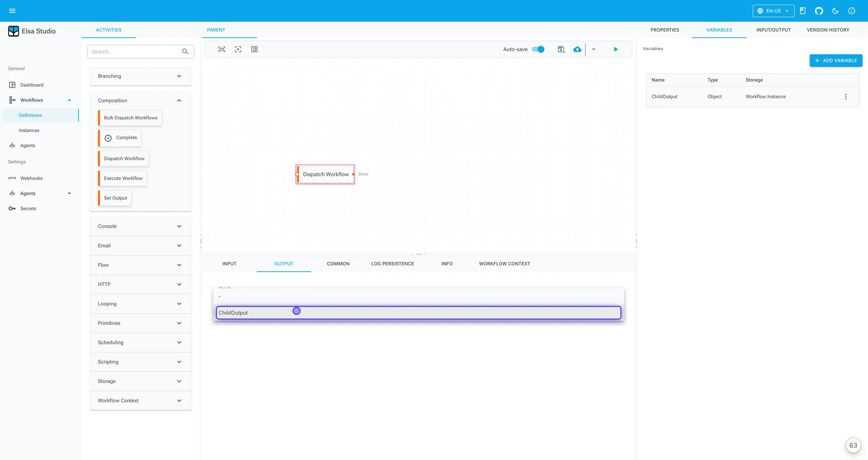868x460 pixels.
Task: Switch to the Input/Output tab
Action: click(773, 30)
